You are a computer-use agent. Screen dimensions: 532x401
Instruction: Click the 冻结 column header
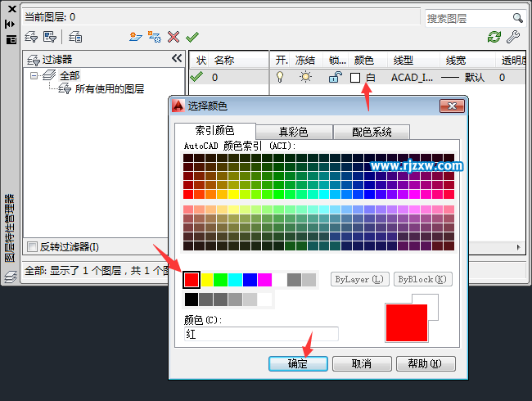[x=305, y=60]
